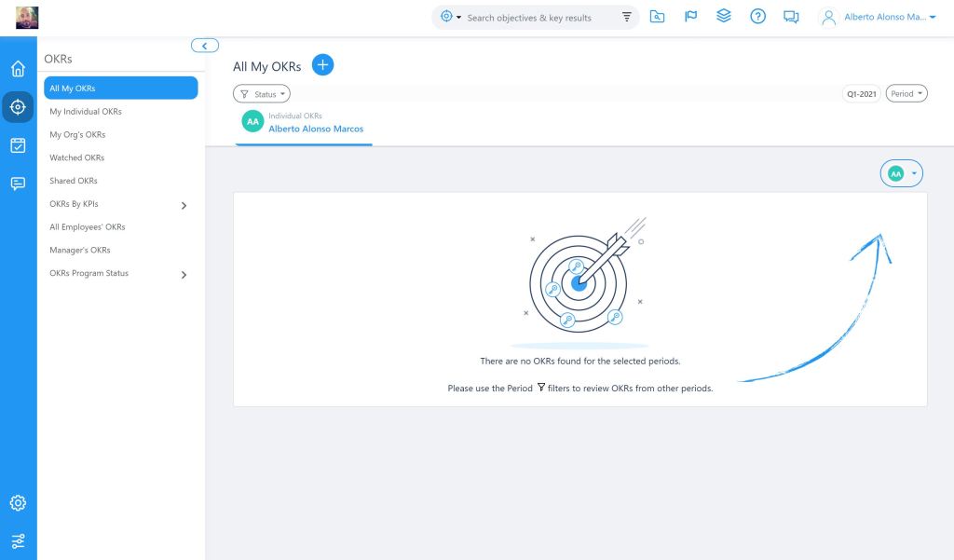Open the sliders preferences icon at bottom

[18, 541]
